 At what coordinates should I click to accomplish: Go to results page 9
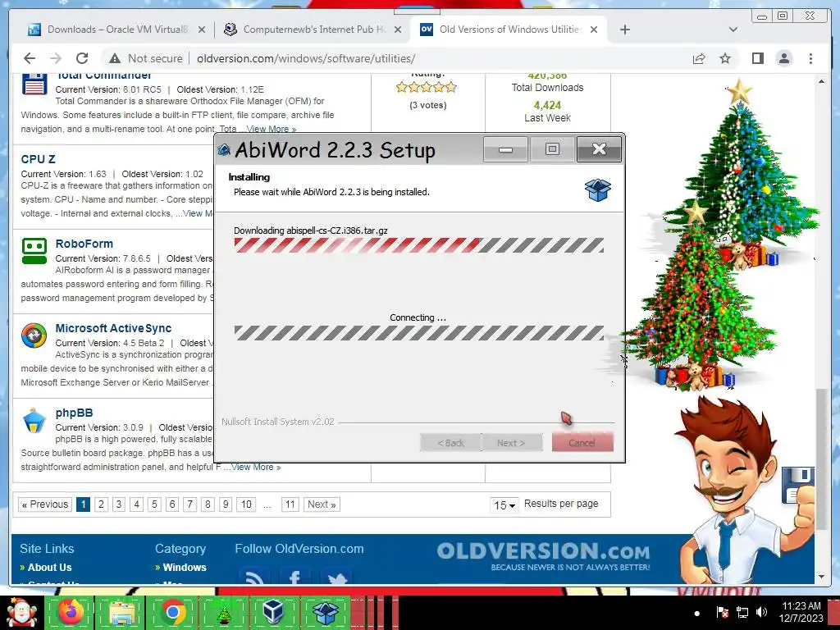click(x=226, y=504)
